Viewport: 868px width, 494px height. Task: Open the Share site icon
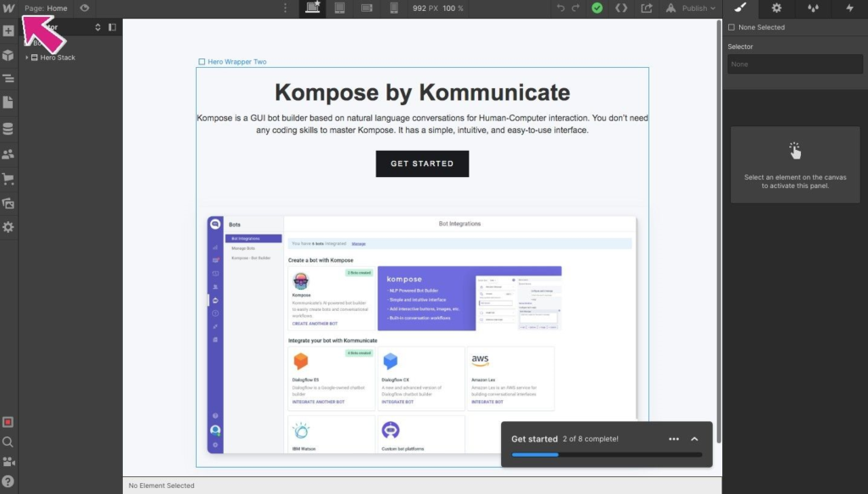coord(646,8)
